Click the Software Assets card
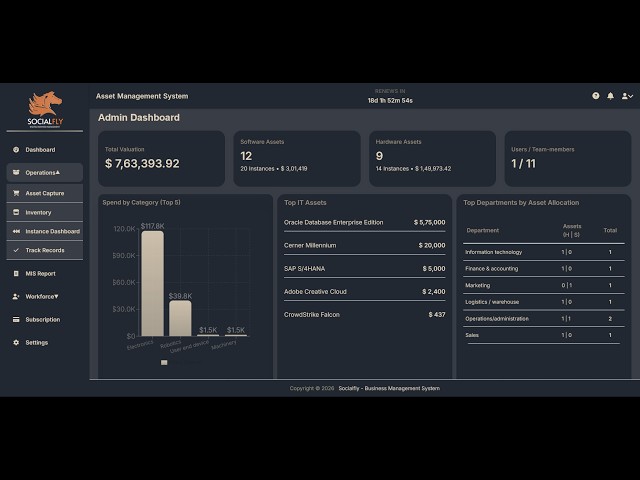 click(297, 158)
